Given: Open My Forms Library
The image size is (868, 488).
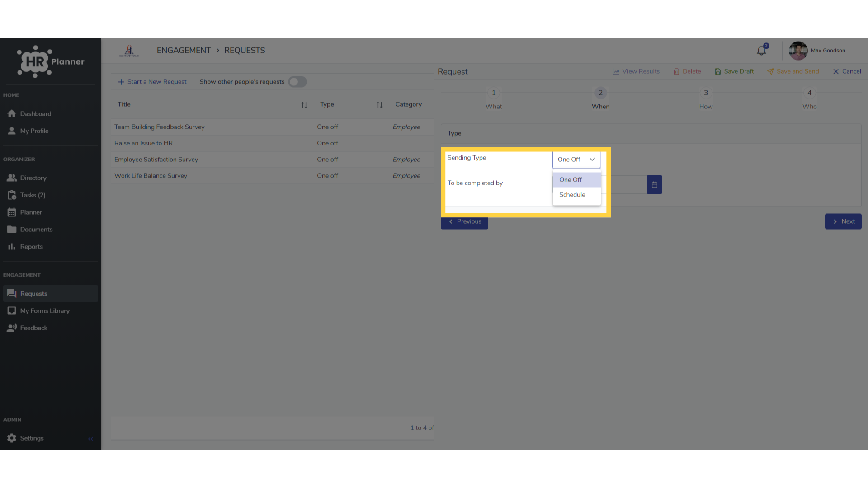Looking at the screenshot, I should (50, 311).
